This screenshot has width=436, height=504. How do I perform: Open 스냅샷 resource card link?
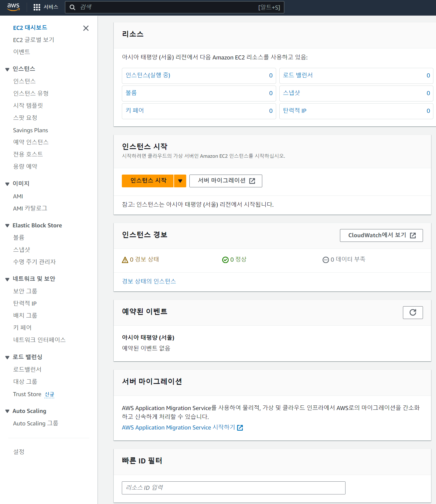pyautogui.click(x=292, y=93)
